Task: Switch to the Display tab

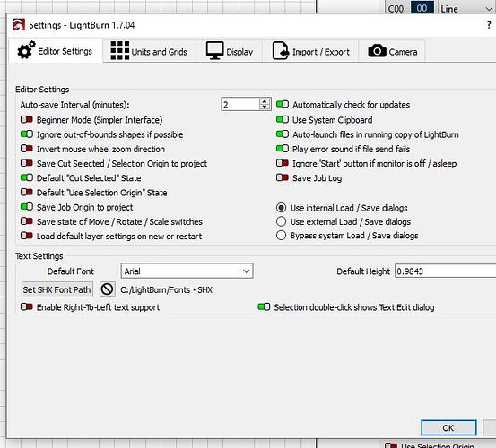Action: click(x=230, y=51)
